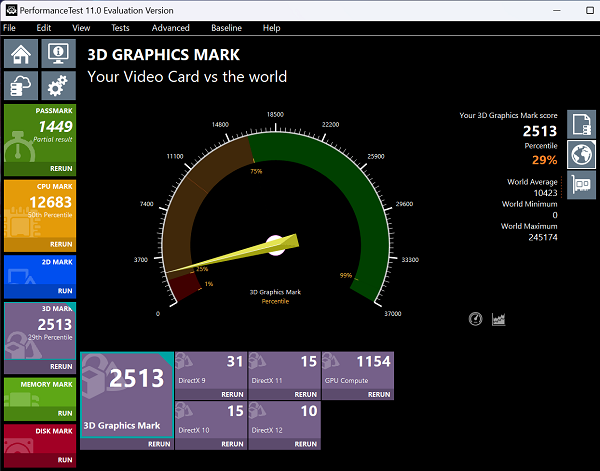Select the Memory Mark tile
Screen dimensions: 600x471
point(40,392)
